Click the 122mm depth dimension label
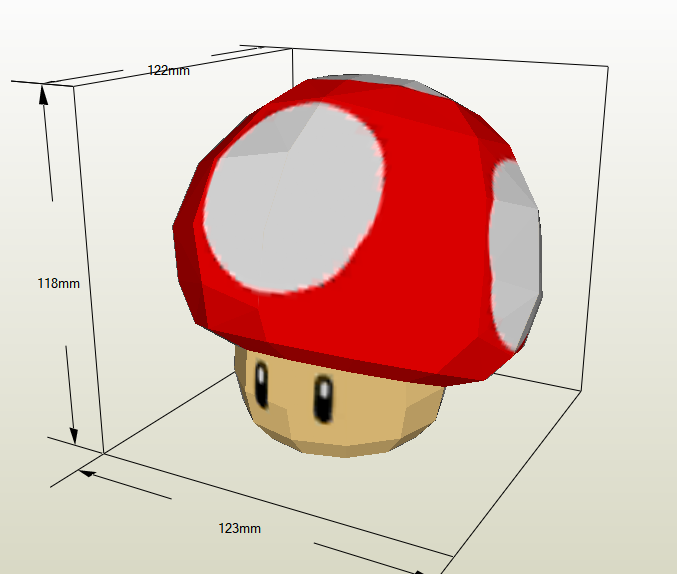The height and width of the screenshot is (574, 677). (168, 70)
